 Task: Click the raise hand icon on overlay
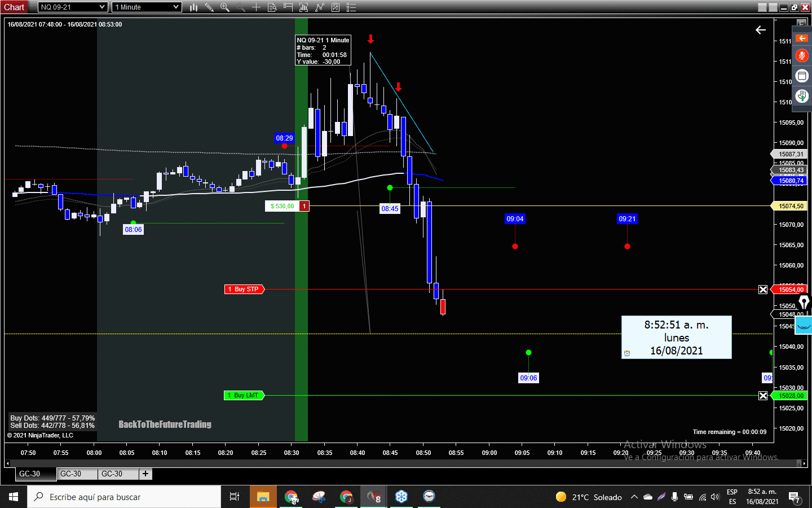(x=802, y=96)
